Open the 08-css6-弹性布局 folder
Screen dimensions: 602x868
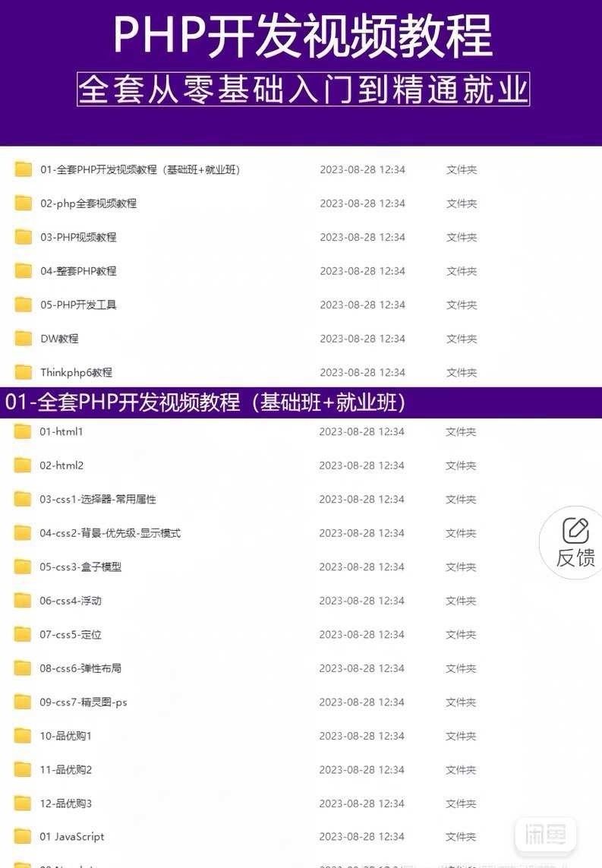(80, 668)
